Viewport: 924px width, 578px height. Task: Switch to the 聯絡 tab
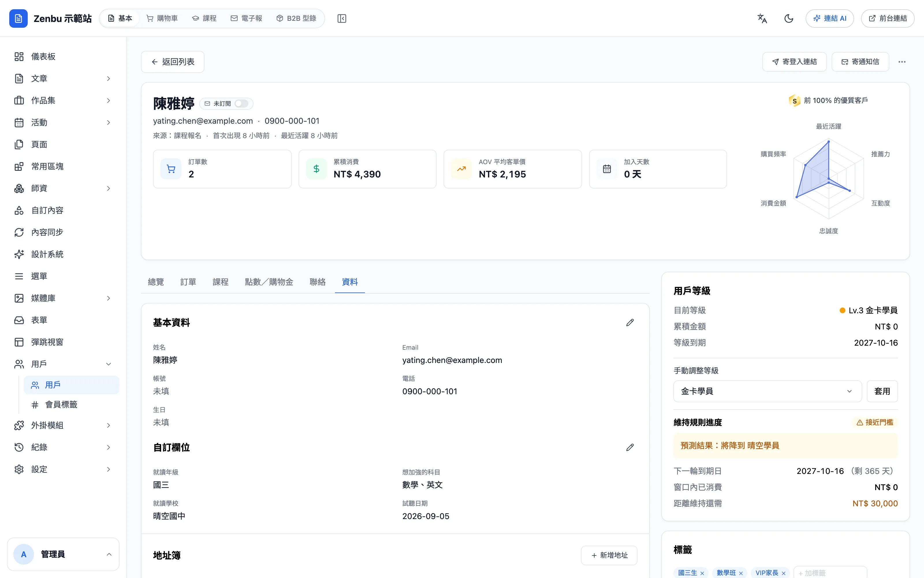point(318,282)
